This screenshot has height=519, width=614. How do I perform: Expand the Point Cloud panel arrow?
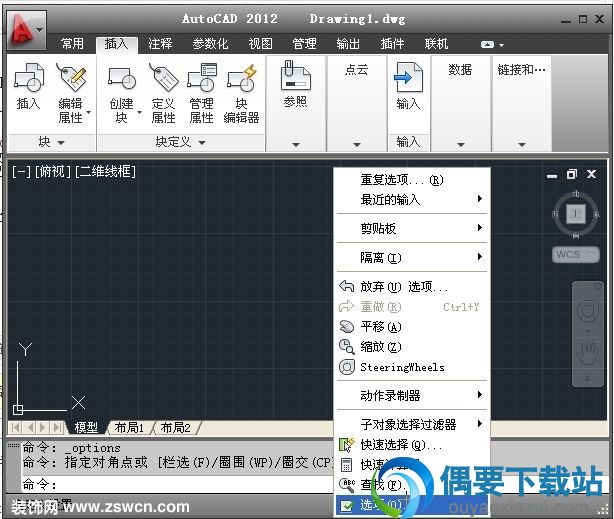click(x=357, y=145)
